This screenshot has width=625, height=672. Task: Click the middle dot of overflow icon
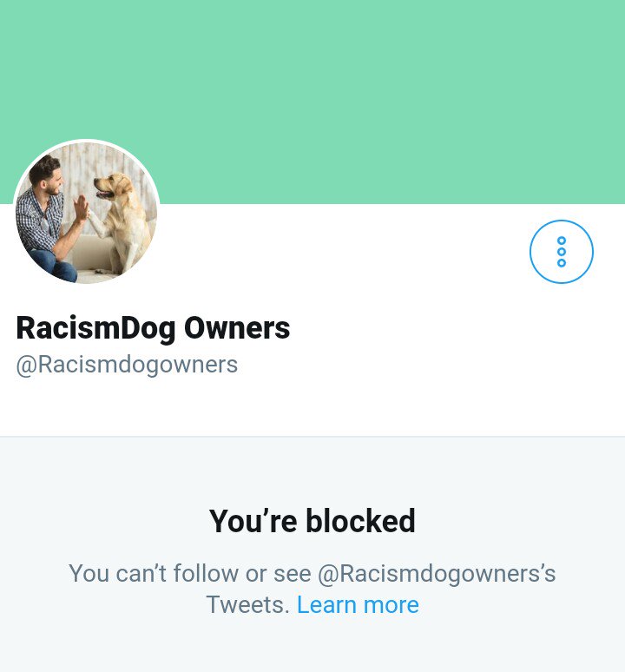[561, 252]
